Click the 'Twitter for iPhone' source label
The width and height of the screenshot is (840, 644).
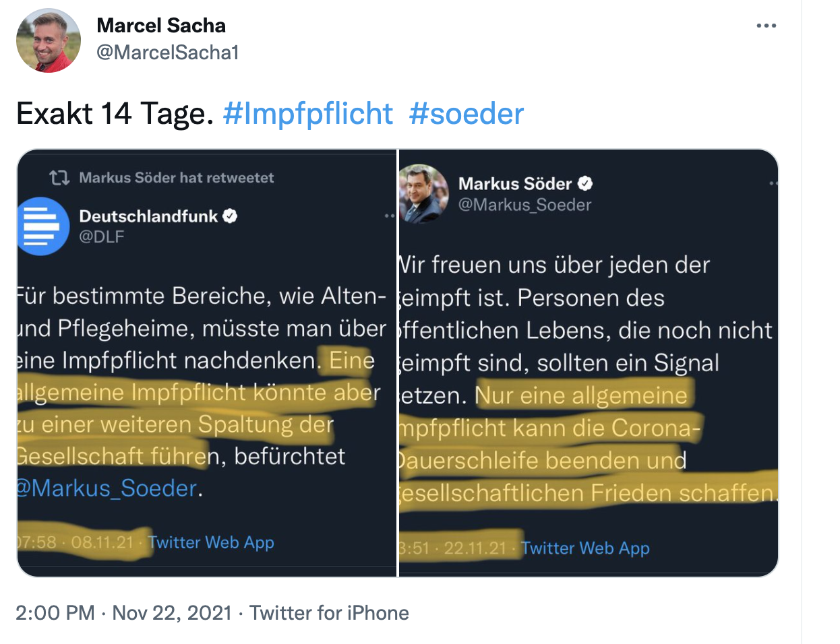click(x=329, y=613)
